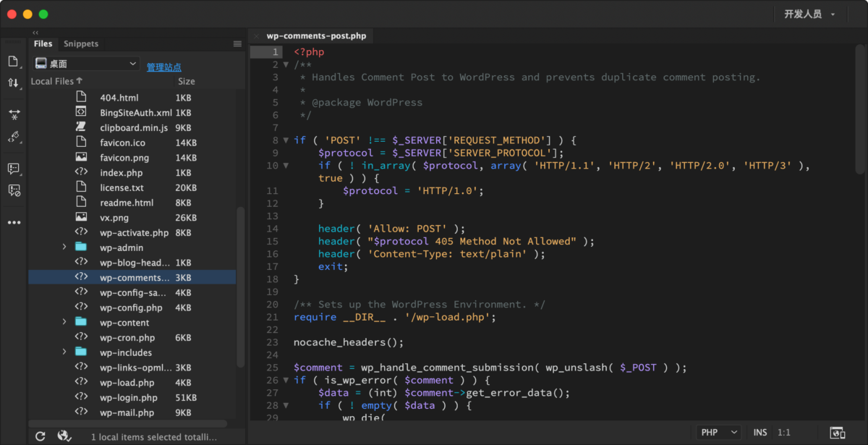Screen dimensions: 868x445
Task: Open the globe FTP log icon
Action: click(64, 436)
